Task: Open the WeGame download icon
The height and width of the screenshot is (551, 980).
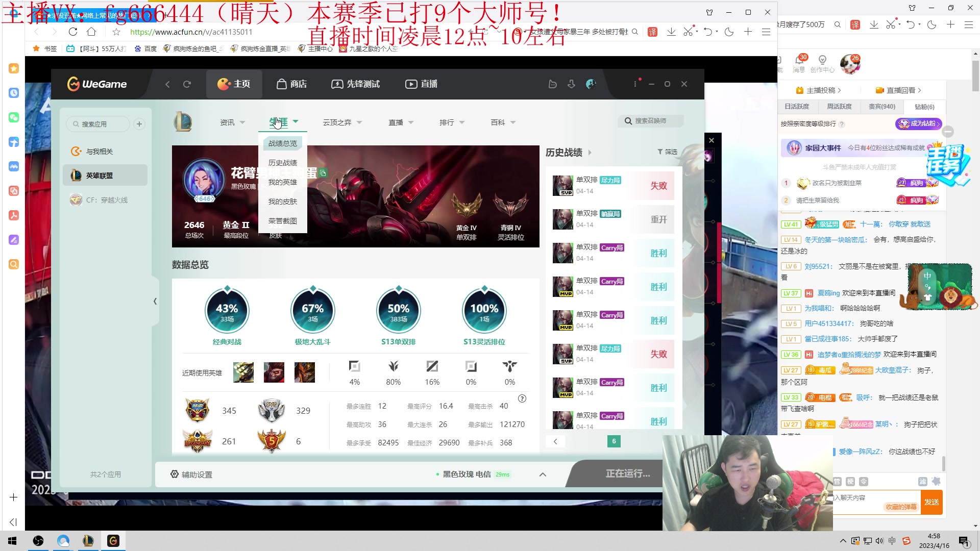Action: coord(571,84)
